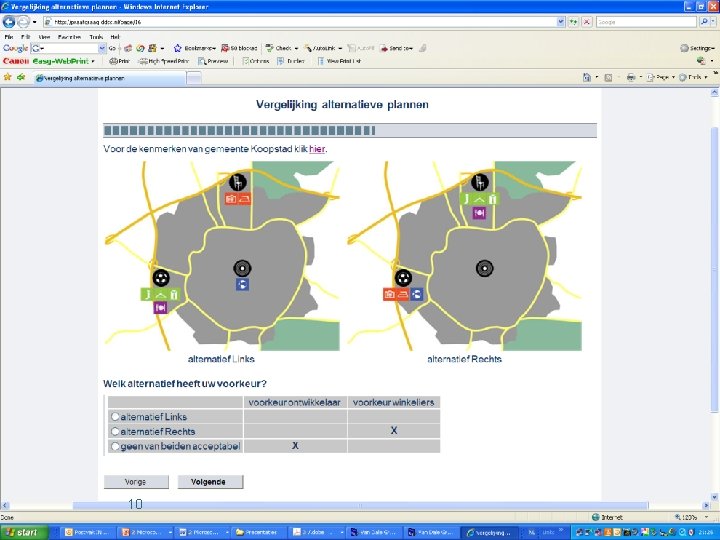Open the File menu
The height and width of the screenshot is (540, 720).
8,37
